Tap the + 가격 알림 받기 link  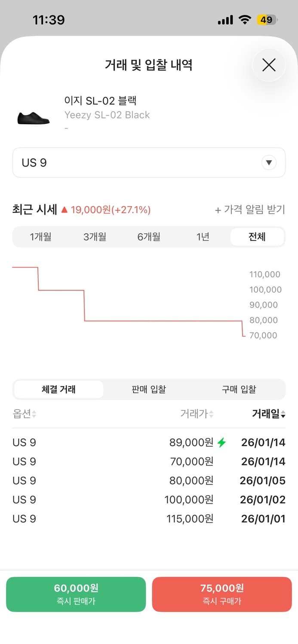(x=250, y=210)
